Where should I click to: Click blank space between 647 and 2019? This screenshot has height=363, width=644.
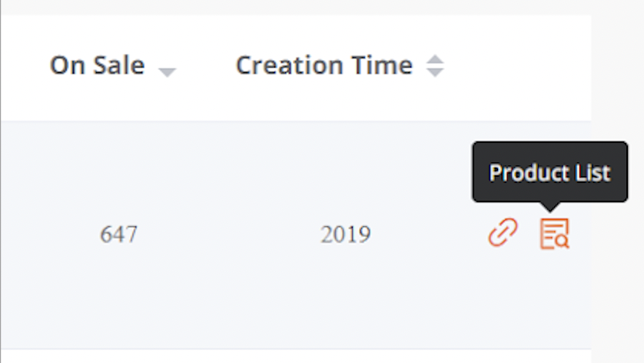(x=231, y=234)
